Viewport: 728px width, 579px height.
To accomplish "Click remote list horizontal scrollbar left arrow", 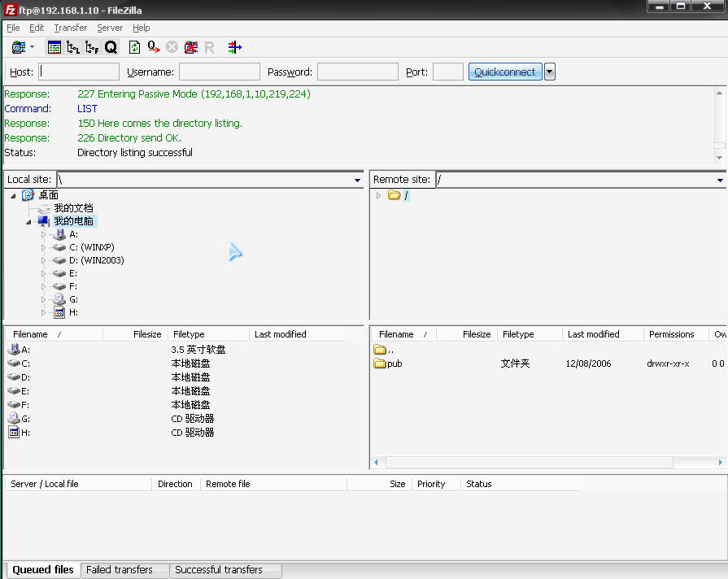I will point(376,463).
